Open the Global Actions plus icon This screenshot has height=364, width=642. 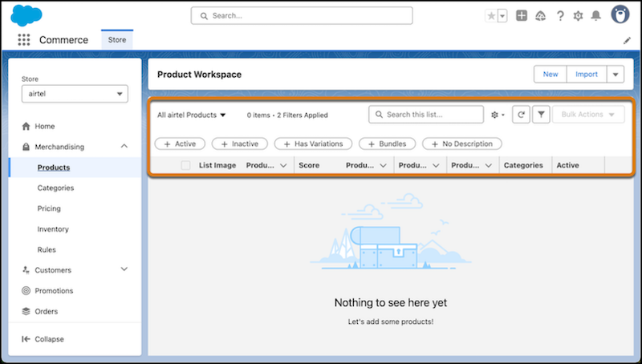point(521,16)
